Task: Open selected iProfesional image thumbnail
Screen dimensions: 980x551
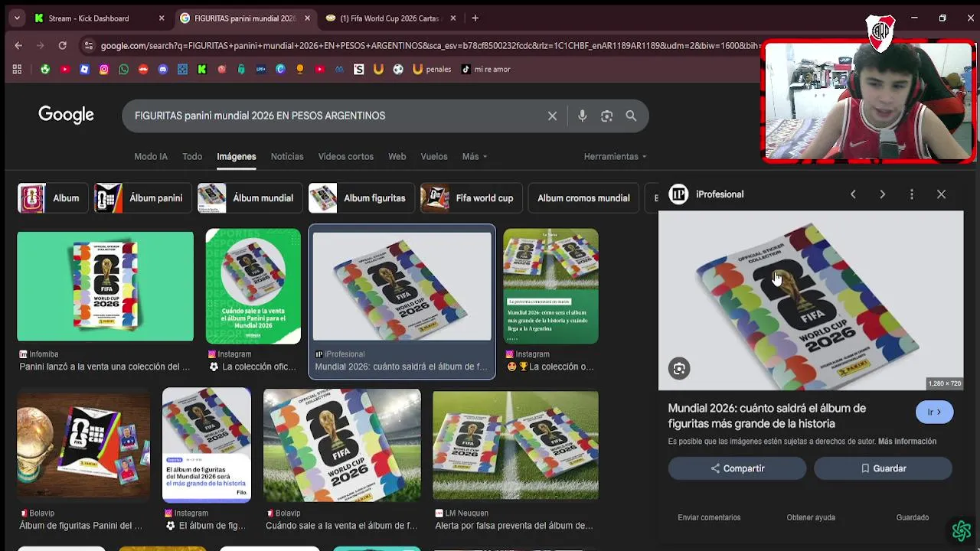Action: pos(402,286)
